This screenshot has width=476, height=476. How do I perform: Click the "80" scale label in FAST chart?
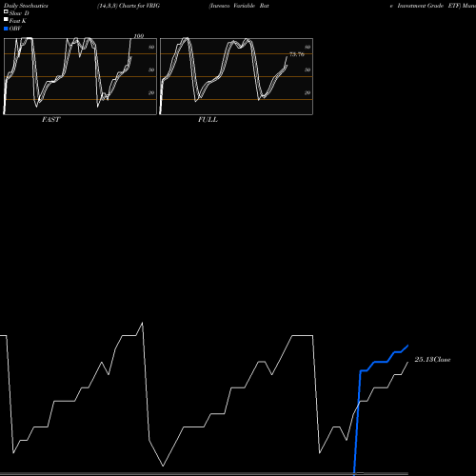pyautogui.click(x=151, y=47)
